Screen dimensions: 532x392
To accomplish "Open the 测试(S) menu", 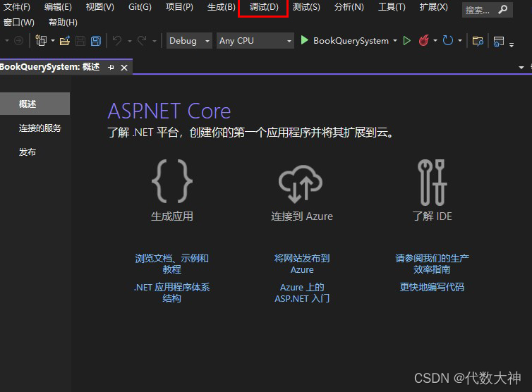I will (x=306, y=7).
